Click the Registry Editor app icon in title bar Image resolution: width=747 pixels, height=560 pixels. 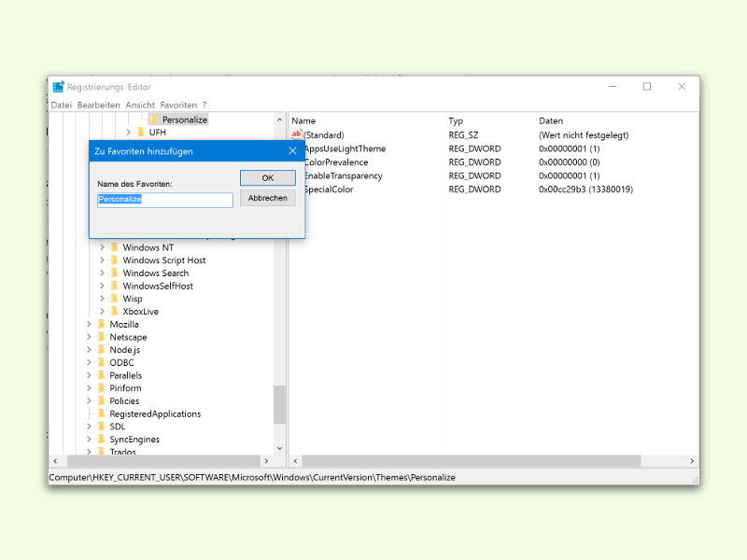point(59,87)
